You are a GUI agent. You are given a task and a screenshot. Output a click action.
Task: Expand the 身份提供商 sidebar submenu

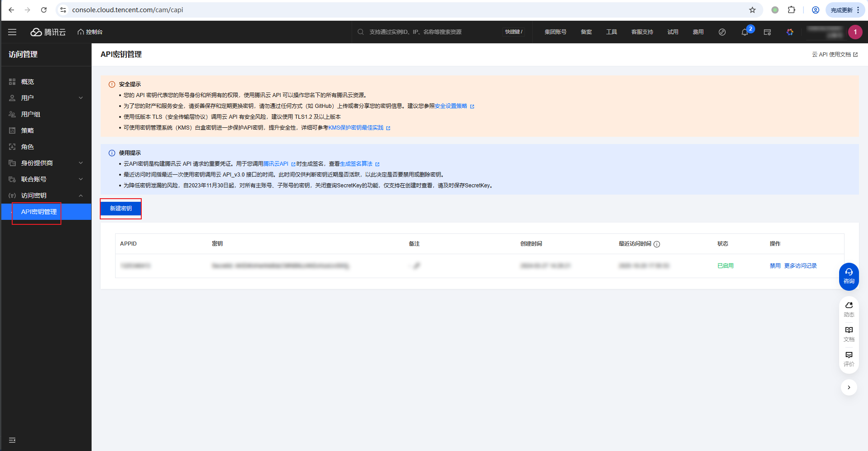click(x=81, y=163)
